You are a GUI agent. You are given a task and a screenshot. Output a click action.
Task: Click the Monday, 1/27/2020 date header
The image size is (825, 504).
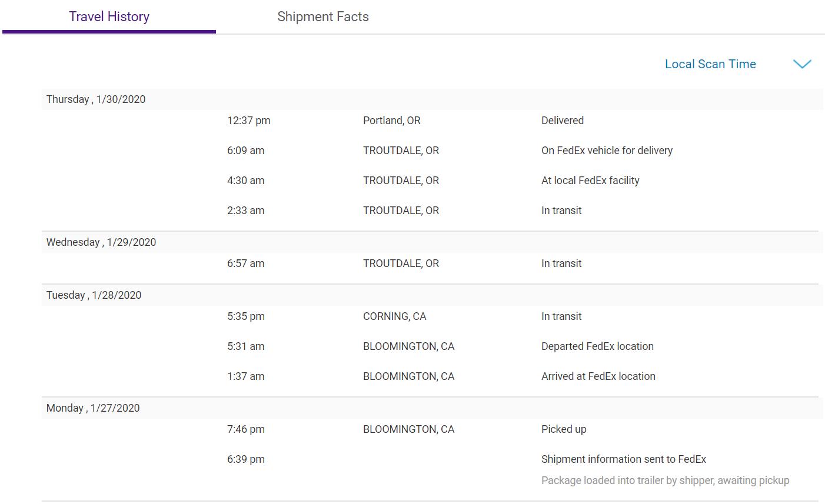click(x=93, y=408)
